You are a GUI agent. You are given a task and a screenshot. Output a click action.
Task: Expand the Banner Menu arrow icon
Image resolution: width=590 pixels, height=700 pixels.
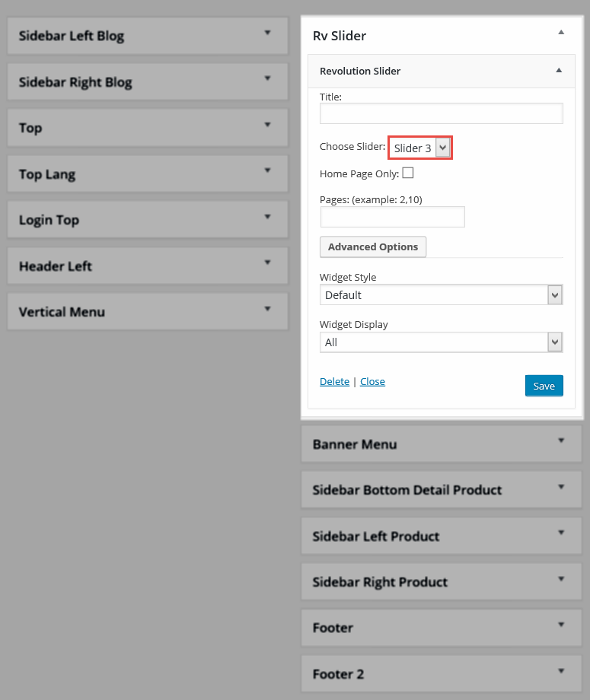pos(561,441)
